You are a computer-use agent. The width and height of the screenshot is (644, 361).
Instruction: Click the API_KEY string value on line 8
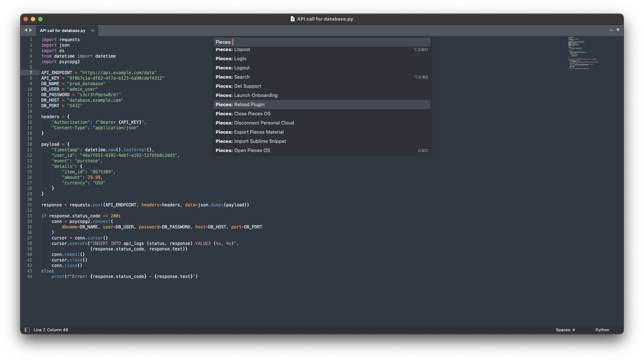[116, 78]
